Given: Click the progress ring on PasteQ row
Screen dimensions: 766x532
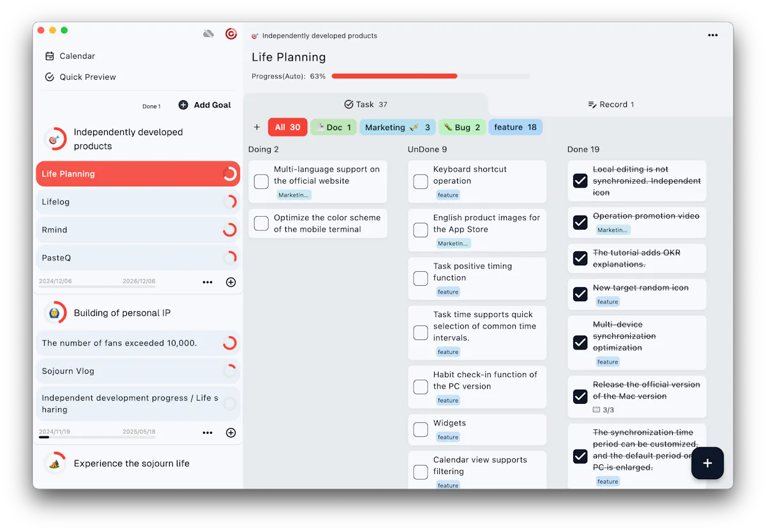Looking at the screenshot, I should click(x=230, y=258).
